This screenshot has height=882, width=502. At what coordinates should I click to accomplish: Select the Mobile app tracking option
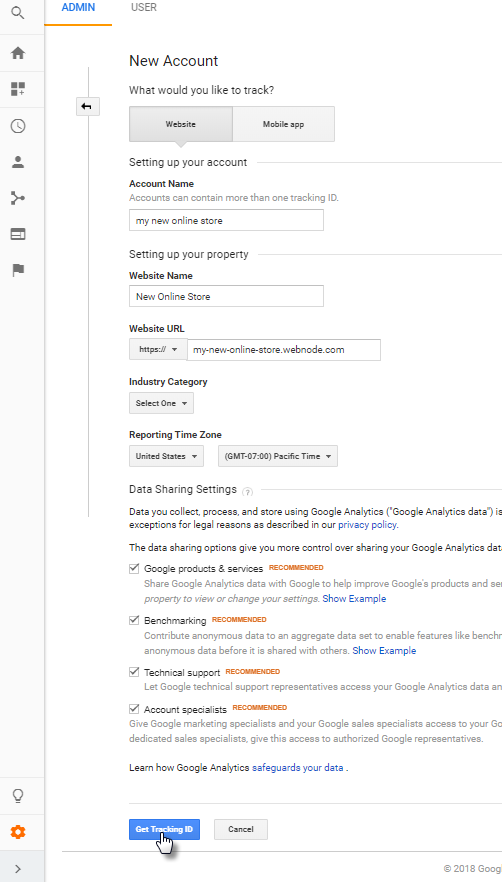[283, 124]
